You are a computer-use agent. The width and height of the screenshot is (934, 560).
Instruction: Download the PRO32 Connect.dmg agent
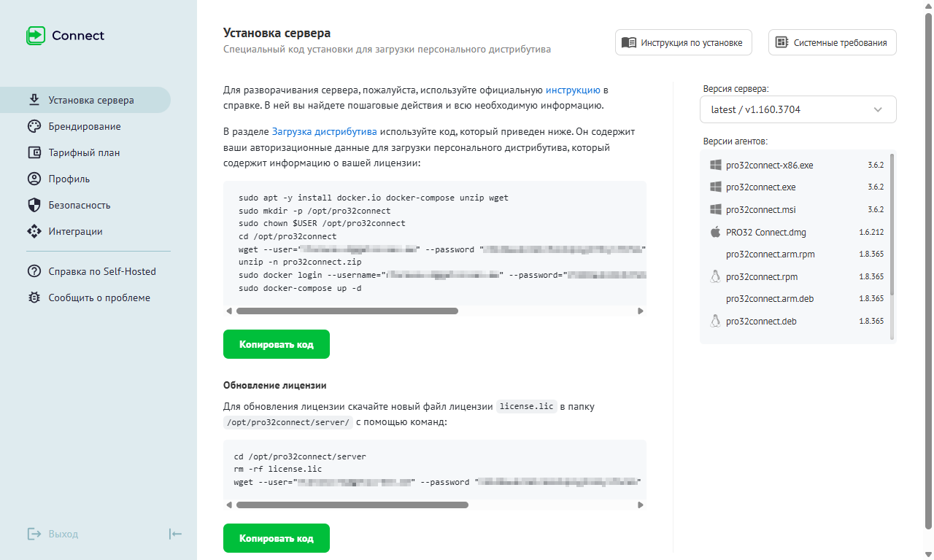point(765,233)
